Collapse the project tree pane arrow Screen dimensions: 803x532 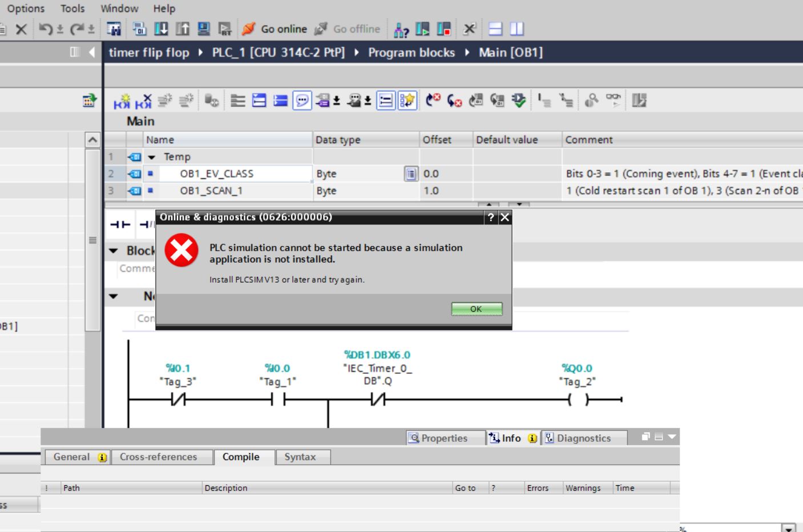coord(92,53)
